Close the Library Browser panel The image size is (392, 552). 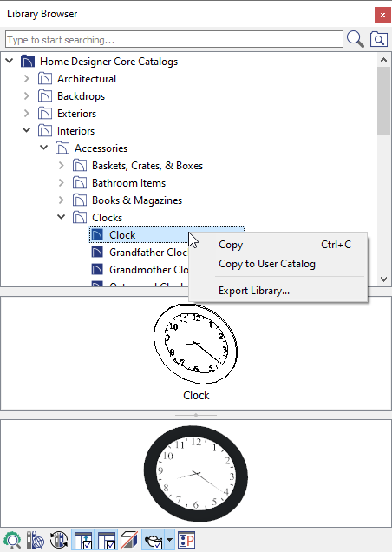coord(382,15)
